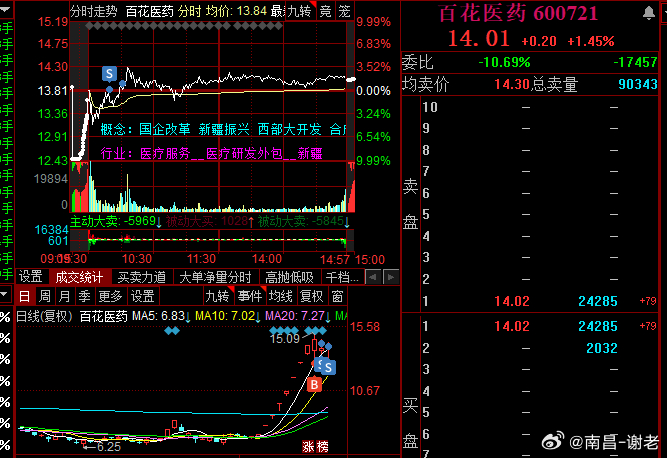Image resolution: width=667 pixels, height=458 pixels.
Task: Switch to the 买卖力道 tab
Action: pos(142,277)
